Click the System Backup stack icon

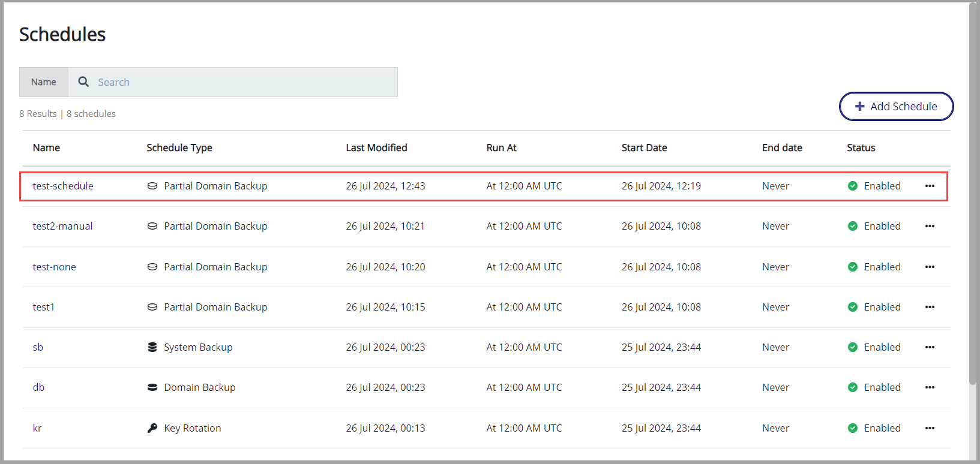[x=152, y=347]
